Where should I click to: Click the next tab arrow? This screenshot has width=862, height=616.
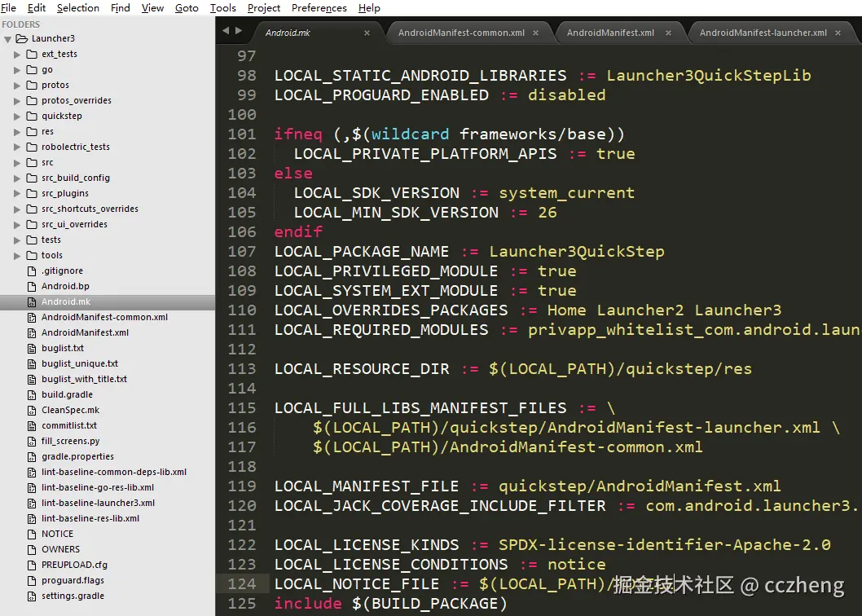(x=239, y=31)
